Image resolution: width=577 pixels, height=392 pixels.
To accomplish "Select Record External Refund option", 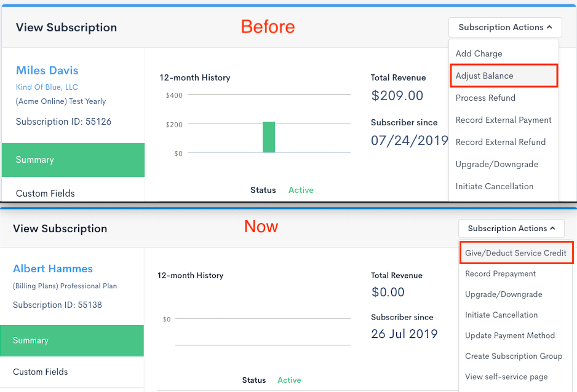I will 500,143.
